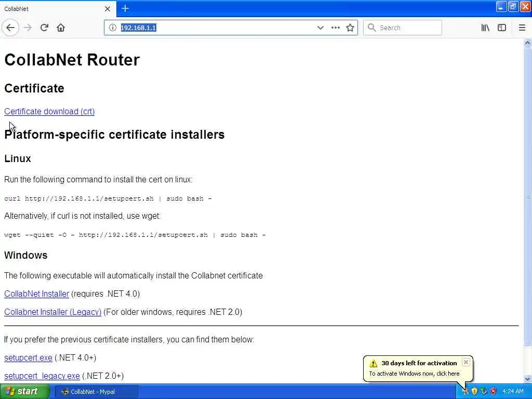This screenshot has width=532, height=399.
Task: Click the 'CollabNet Router' heading
Action: point(72,60)
